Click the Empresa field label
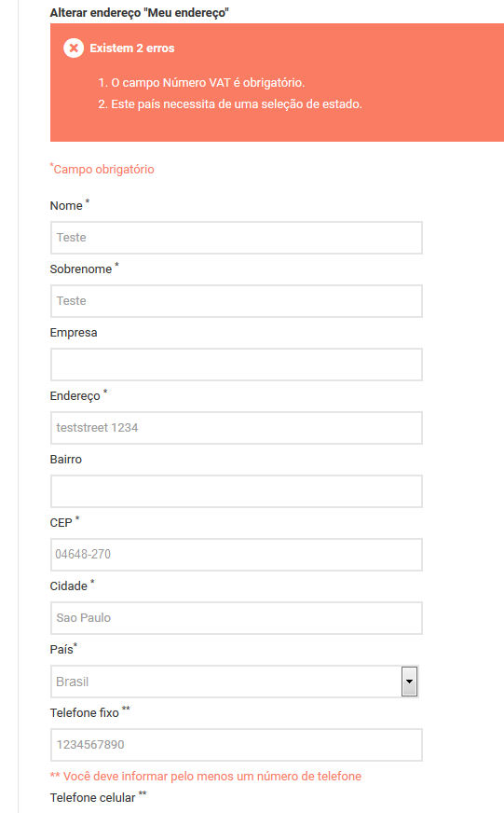The height and width of the screenshot is (813, 504). tap(74, 332)
